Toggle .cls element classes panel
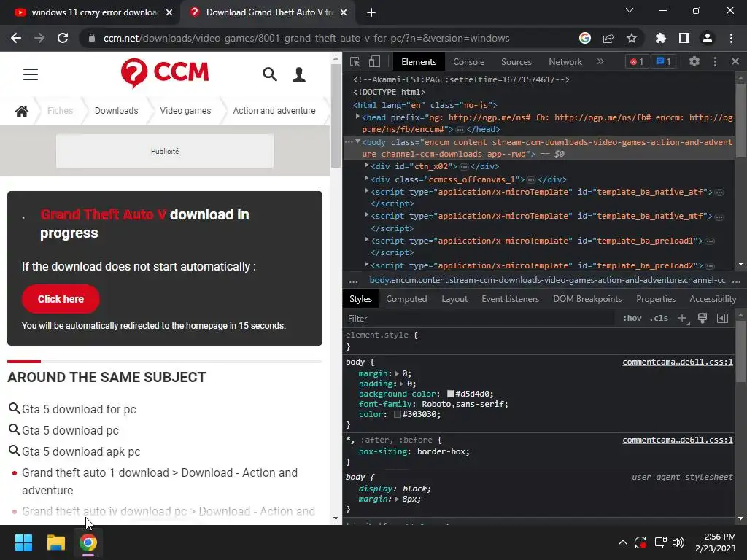747x560 pixels. coord(659,318)
